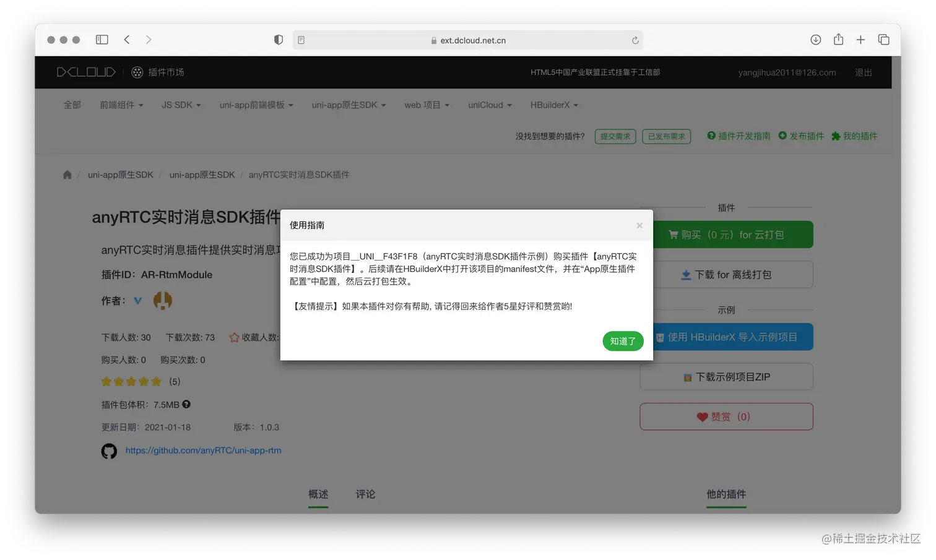Select the 他的插件 tab
Image resolution: width=936 pixels, height=560 pixels.
726,494
